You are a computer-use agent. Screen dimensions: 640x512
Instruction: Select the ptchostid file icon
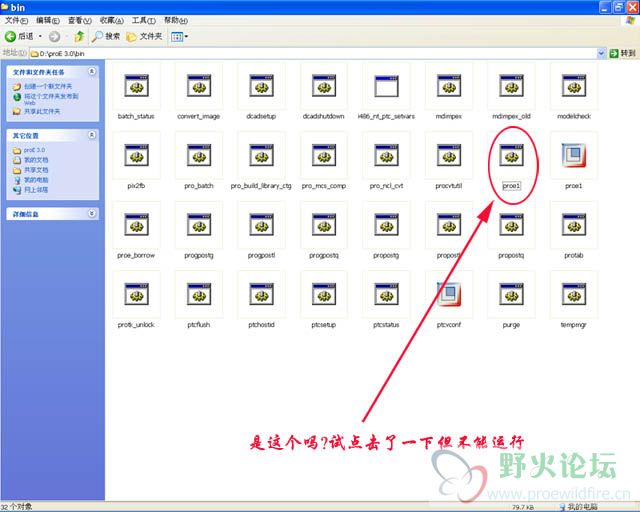261,294
